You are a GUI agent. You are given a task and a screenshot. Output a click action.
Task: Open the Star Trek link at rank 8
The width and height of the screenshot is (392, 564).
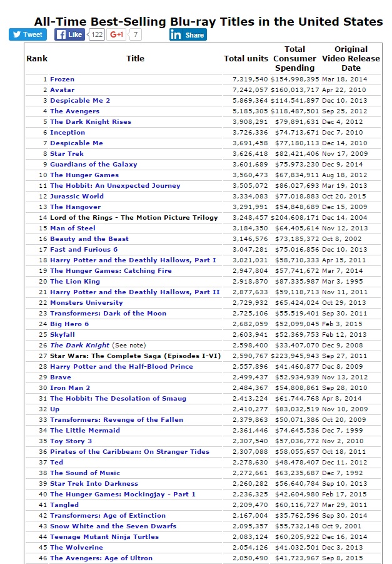coord(67,153)
